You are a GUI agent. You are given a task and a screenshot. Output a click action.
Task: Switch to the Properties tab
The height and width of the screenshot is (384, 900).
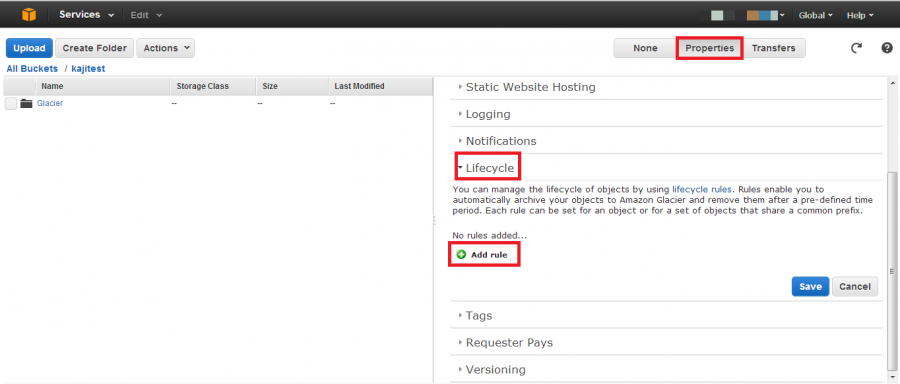(709, 48)
